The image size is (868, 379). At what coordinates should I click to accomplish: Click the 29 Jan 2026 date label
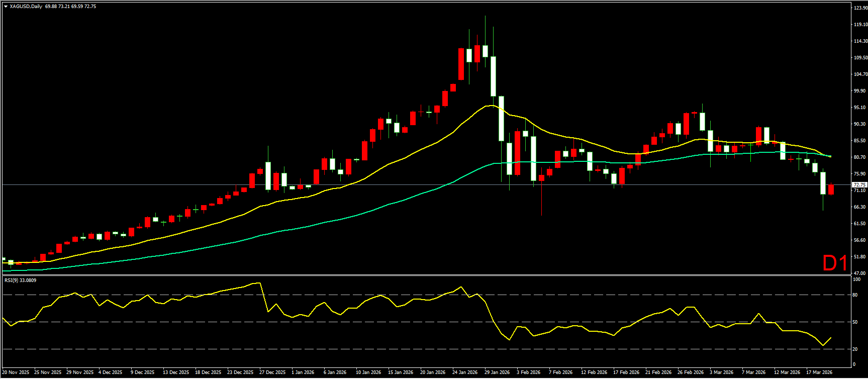pyautogui.click(x=497, y=372)
